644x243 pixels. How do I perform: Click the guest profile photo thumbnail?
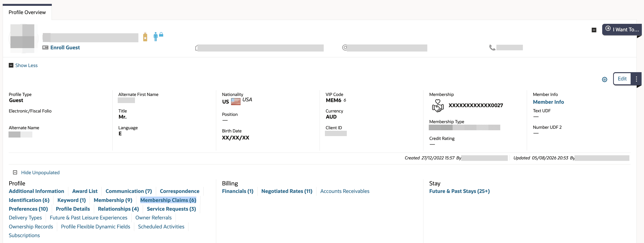(x=23, y=38)
